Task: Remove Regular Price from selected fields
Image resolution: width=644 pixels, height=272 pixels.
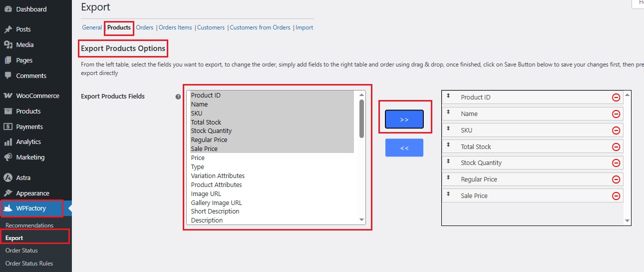Action: [616, 179]
